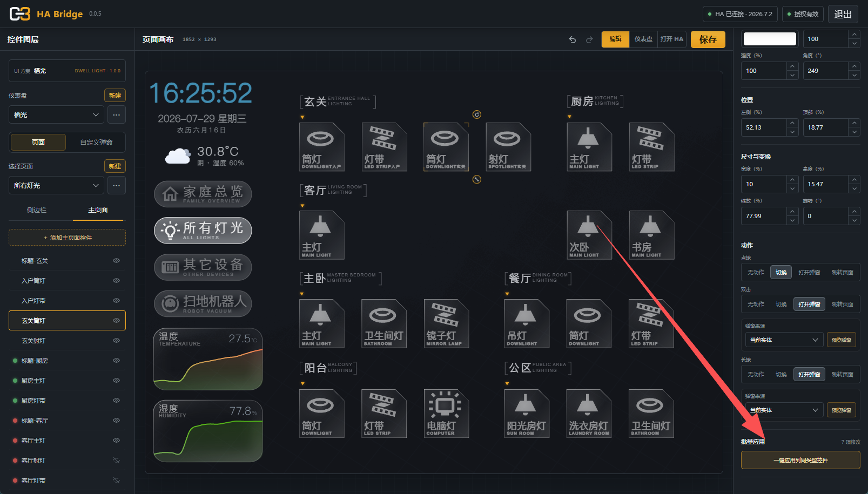Select 玄关筒灯 row in layer list

click(x=68, y=321)
